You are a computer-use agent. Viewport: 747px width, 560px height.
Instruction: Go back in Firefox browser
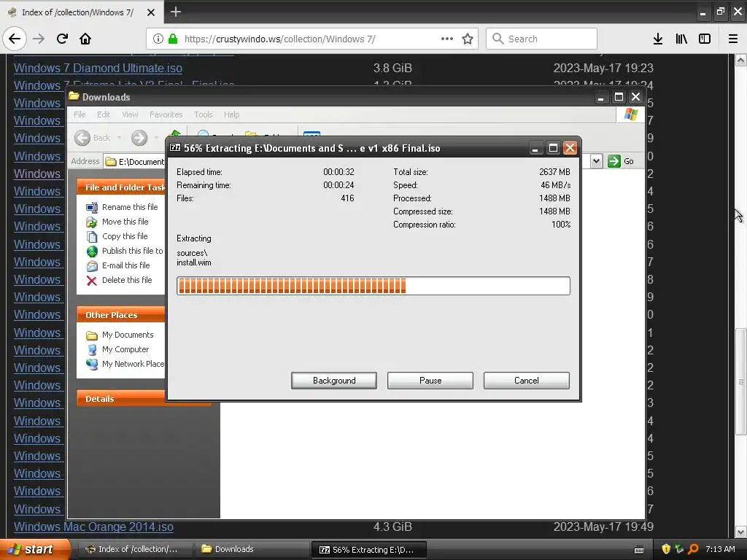pyautogui.click(x=15, y=39)
